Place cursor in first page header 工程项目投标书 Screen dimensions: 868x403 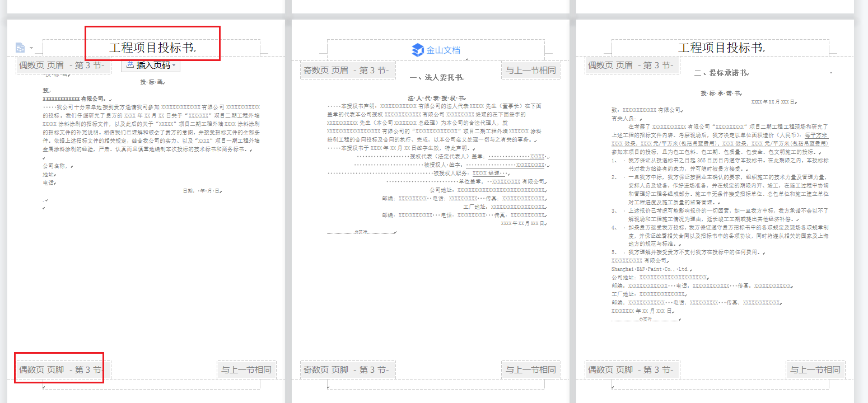tap(151, 48)
